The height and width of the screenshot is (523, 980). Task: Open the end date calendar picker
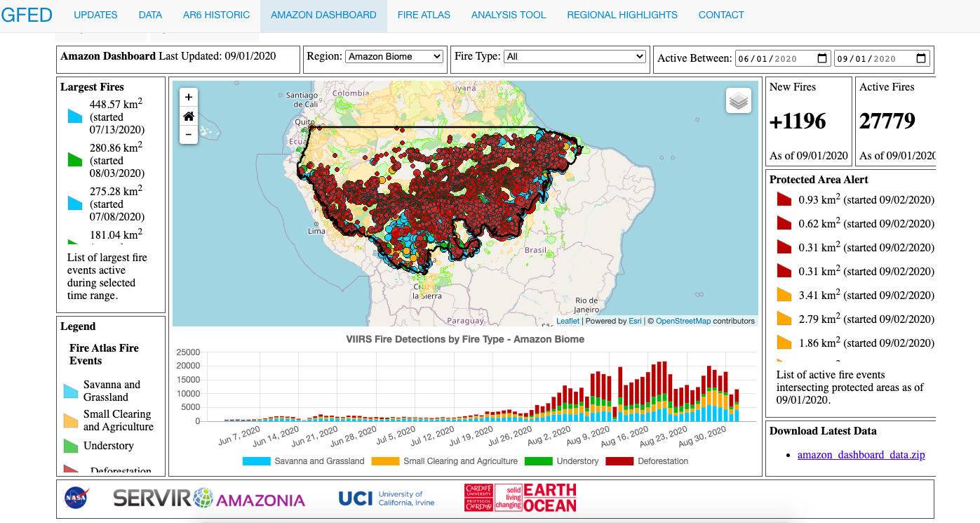click(920, 58)
